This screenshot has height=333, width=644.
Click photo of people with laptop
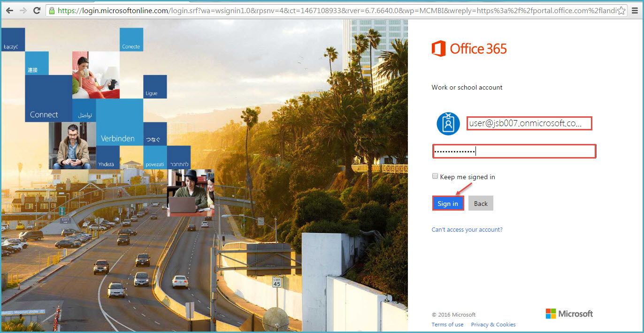coord(191,193)
